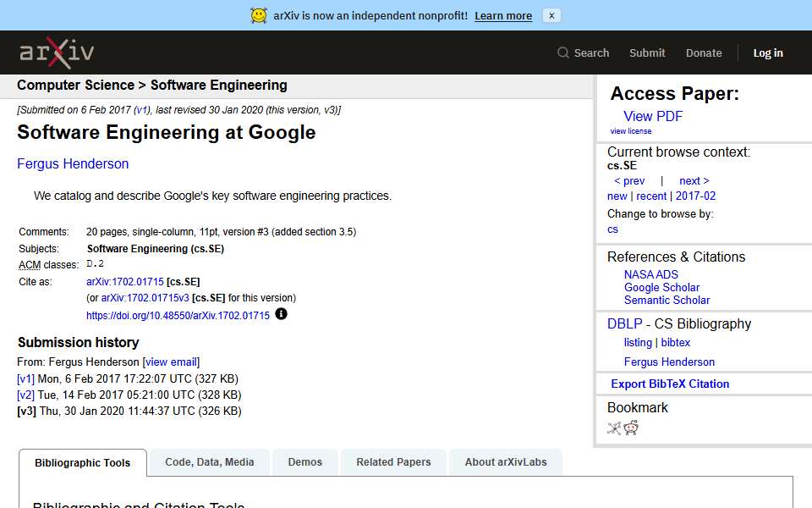Image resolution: width=812 pixels, height=508 pixels.
Task: Open arXiv:1702.01715 cite link
Action: tap(125, 281)
